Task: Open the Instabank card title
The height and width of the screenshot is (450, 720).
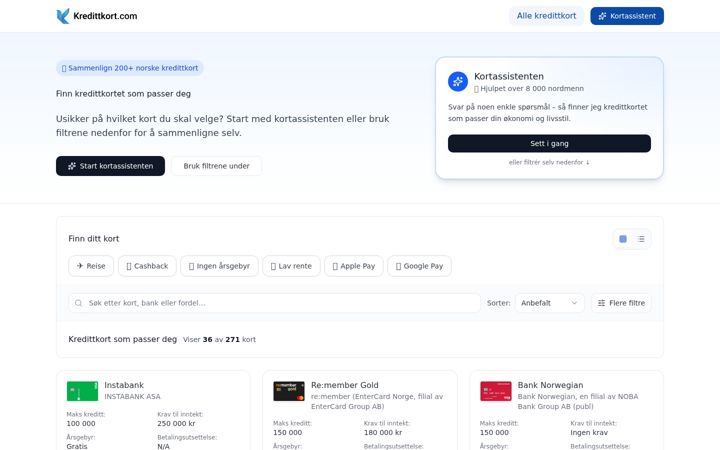Action: tap(124, 385)
